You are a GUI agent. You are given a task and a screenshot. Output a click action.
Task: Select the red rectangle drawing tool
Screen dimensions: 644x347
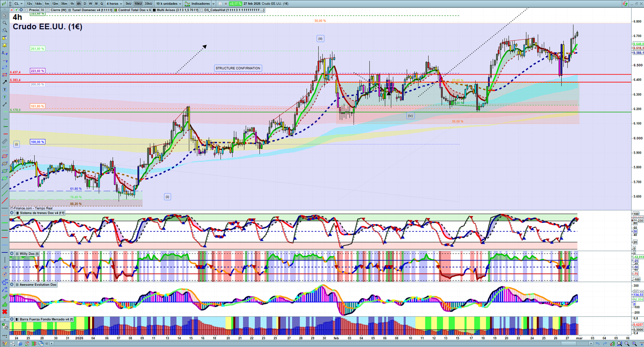(4, 75)
